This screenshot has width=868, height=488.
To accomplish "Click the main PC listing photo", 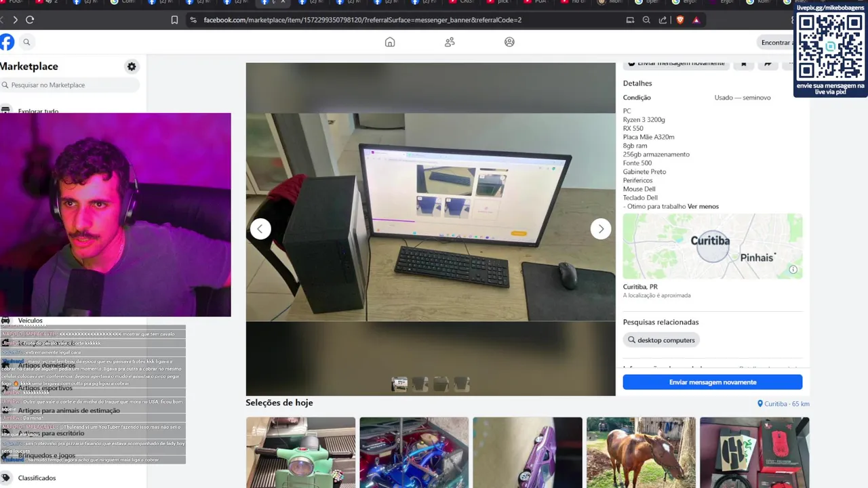I will coord(430,217).
